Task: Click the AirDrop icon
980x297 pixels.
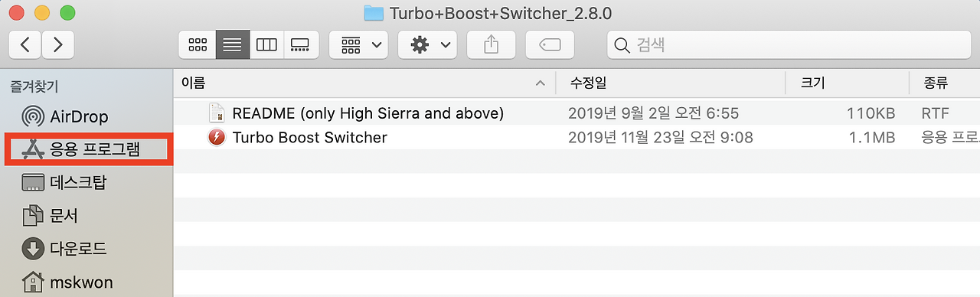Action: pyautogui.click(x=33, y=117)
